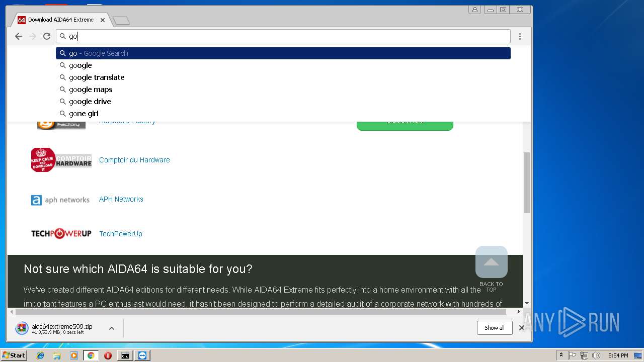Open Windows Explorer folder from taskbar
This screenshot has width=644, height=362.
[x=57, y=355]
